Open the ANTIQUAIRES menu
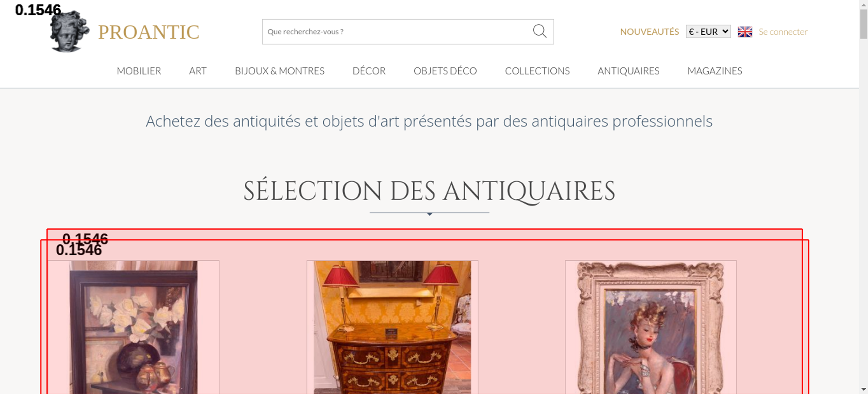The image size is (868, 394). [628, 71]
